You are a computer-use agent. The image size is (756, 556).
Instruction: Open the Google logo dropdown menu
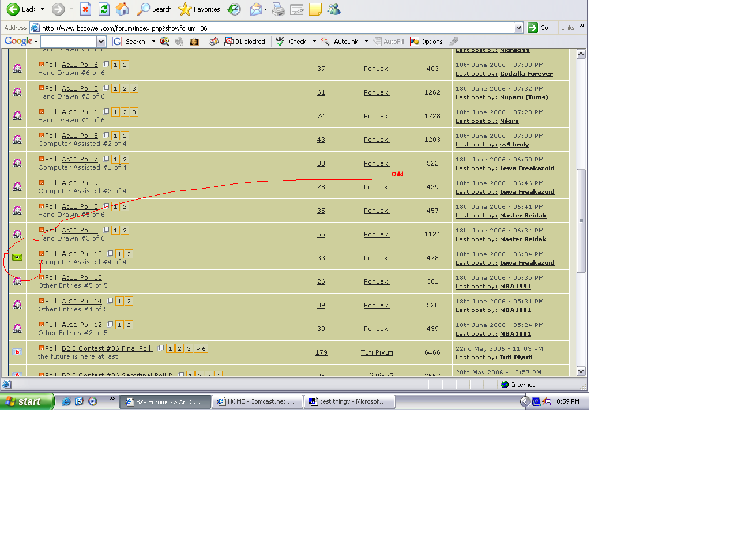click(36, 42)
